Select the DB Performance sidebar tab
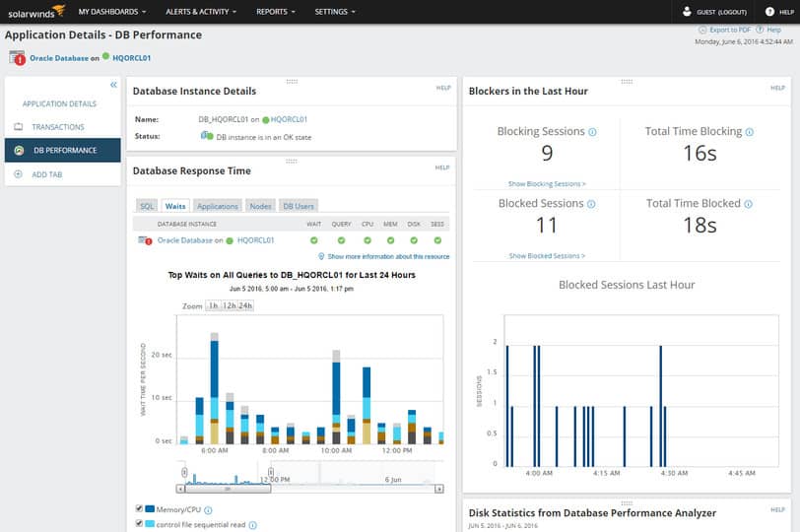Image resolution: width=800 pixels, height=532 pixels. 63,150
